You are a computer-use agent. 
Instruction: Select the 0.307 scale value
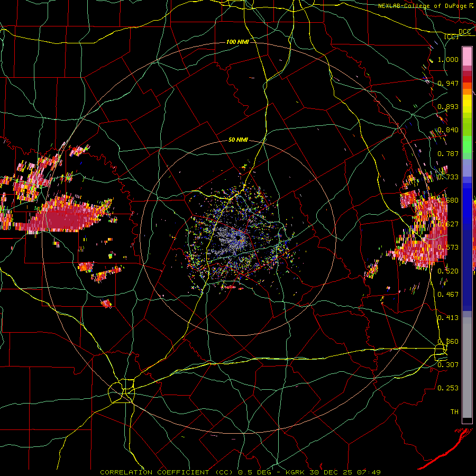[448, 365]
